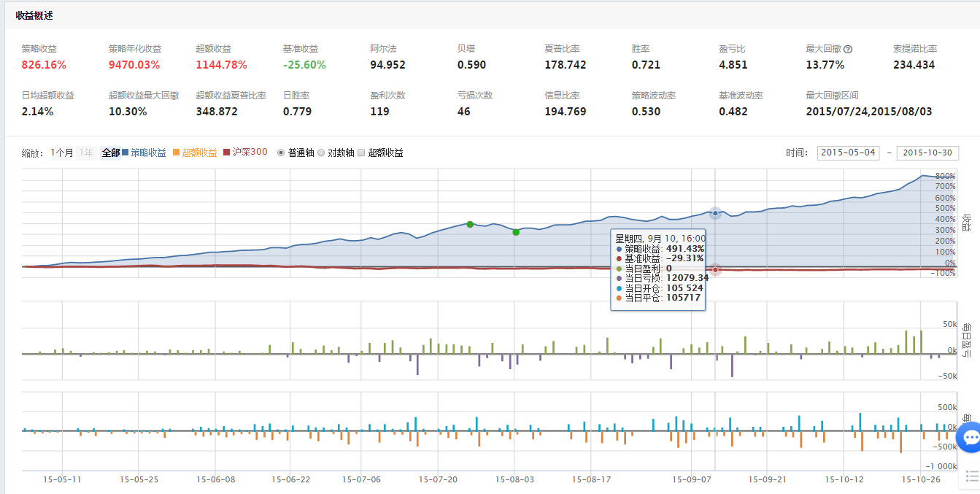Click the tooltip 基准收益 value -29.31%
Image resolution: width=980 pixels, height=494 pixels.
coord(684,258)
